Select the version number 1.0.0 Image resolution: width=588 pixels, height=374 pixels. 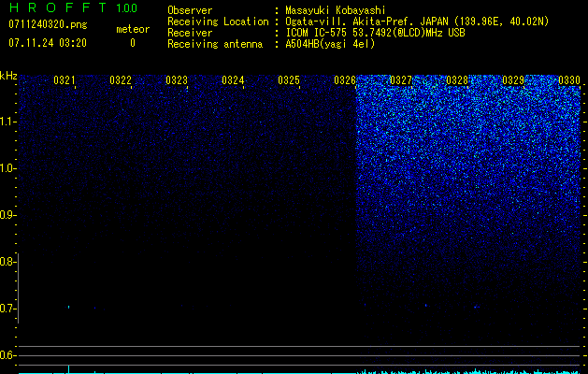pyautogui.click(x=127, y=7)
